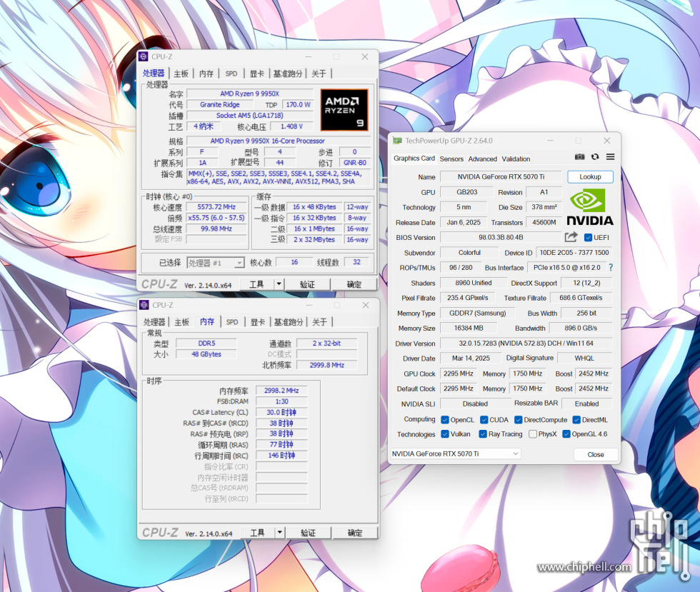Switch to 主板 tab in top CPU-Z

(x=181, y=74)
